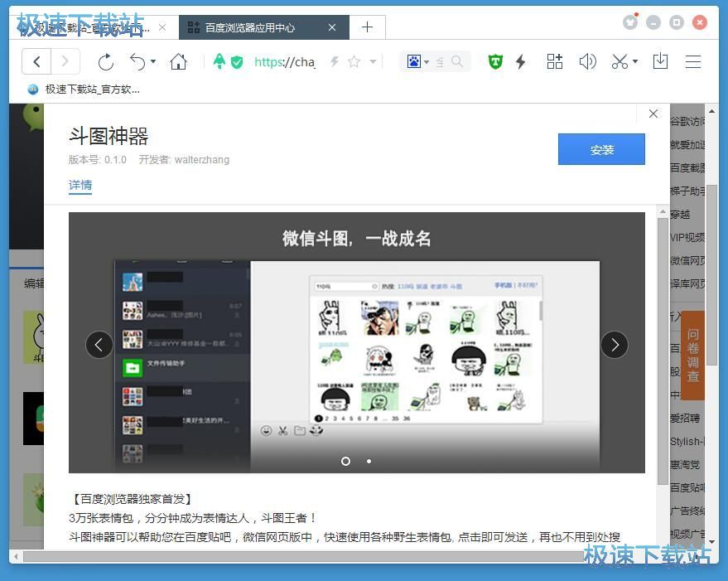Open the Stylish sidebar link

(x=687, y=442)
